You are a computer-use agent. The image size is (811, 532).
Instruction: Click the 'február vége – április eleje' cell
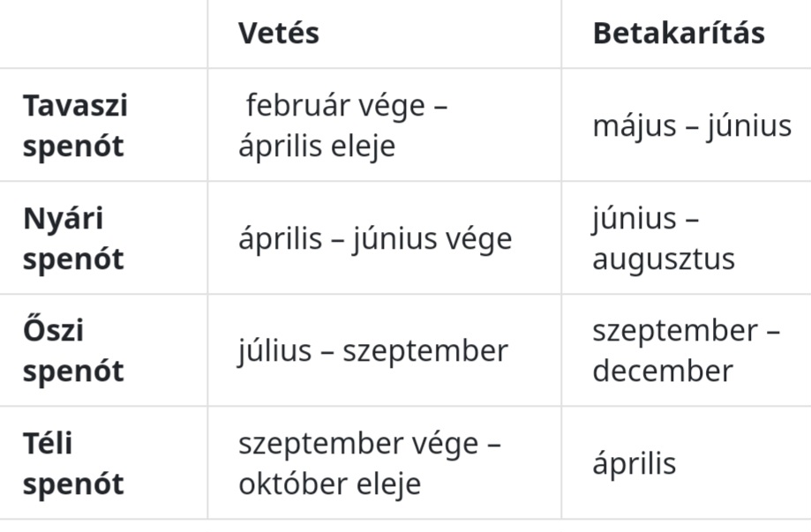(x=342, y=125)
